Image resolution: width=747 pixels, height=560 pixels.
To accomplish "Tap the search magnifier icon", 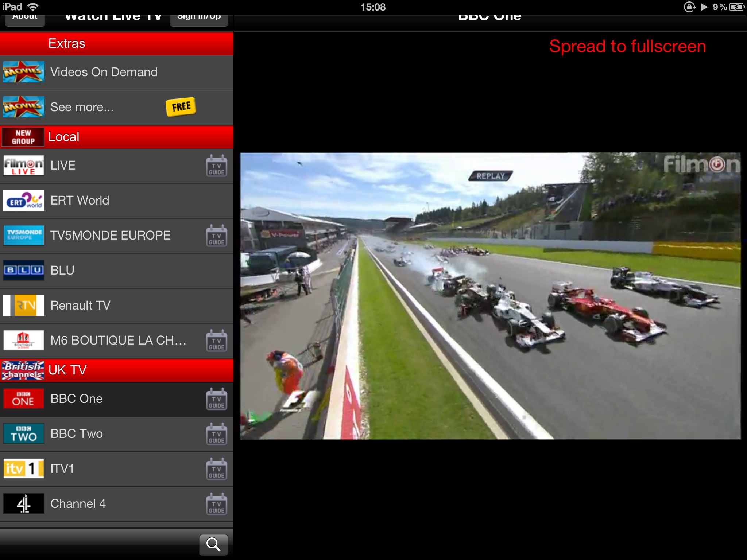I will pos(214,544).
